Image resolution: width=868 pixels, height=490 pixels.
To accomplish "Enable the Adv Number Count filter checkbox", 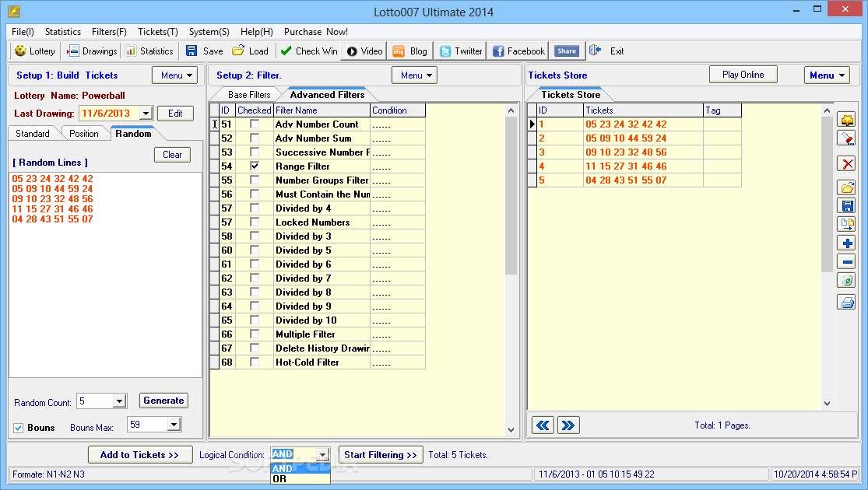I will coord(255,124).
